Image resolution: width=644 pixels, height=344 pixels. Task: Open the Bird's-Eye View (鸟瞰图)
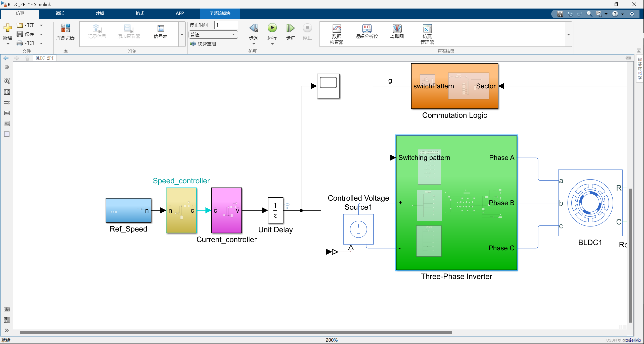[397, 29]
